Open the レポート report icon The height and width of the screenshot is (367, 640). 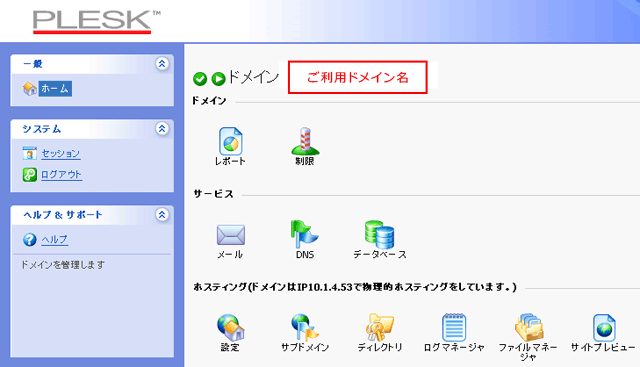(x=231, y=141)
